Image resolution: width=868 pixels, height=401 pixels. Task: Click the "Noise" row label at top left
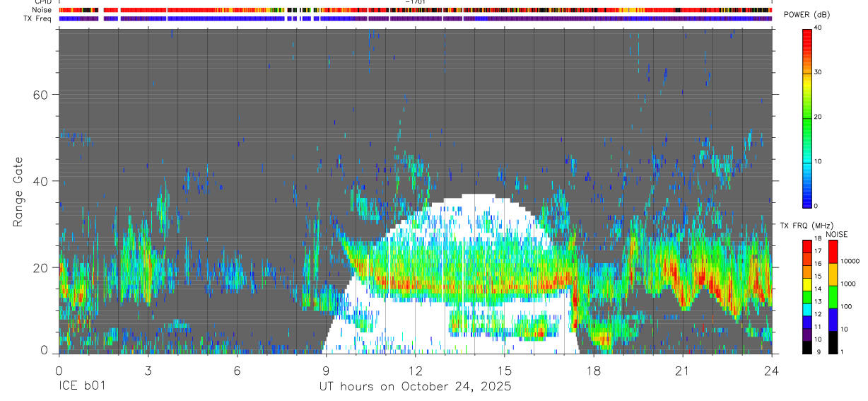[x=42, y=10]
